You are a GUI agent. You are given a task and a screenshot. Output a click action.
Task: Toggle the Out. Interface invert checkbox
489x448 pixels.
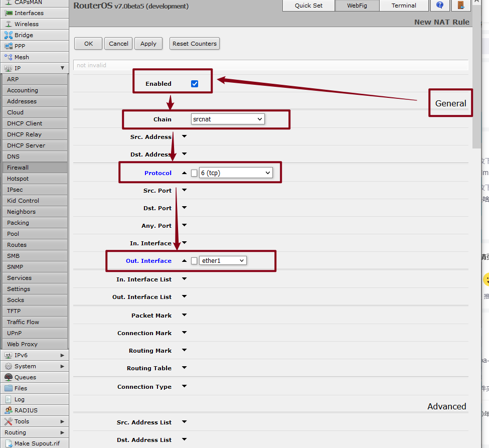coord(194,261)
